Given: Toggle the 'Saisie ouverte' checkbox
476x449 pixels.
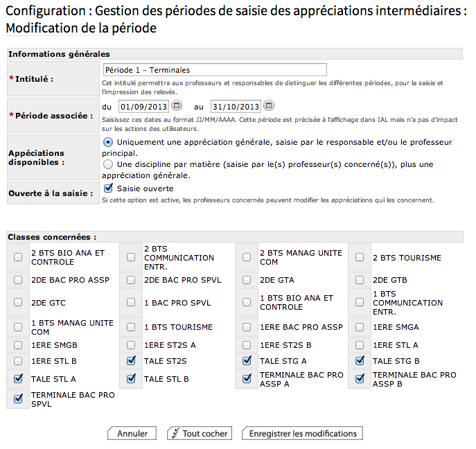Looking at the screenshot, I should pyautogui.click(x=108, y=188).
